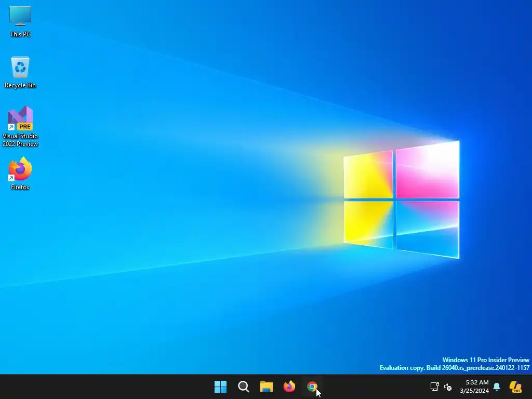Select the Recycle Bin desktop icon

[x=20, y=72]
